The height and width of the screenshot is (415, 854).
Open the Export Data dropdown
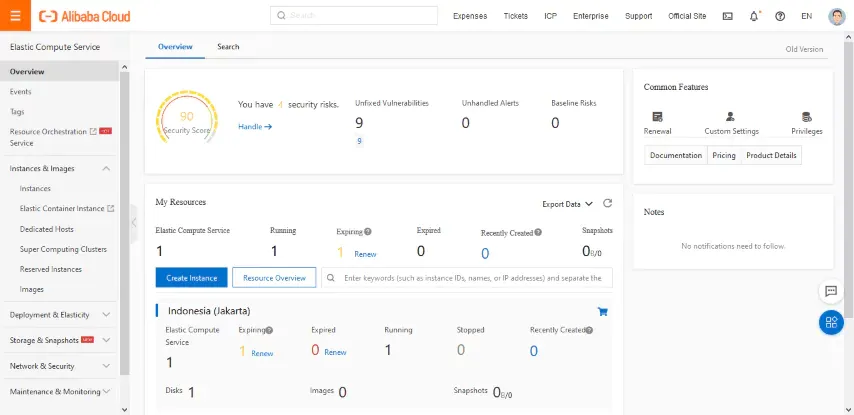click(567, 204)
